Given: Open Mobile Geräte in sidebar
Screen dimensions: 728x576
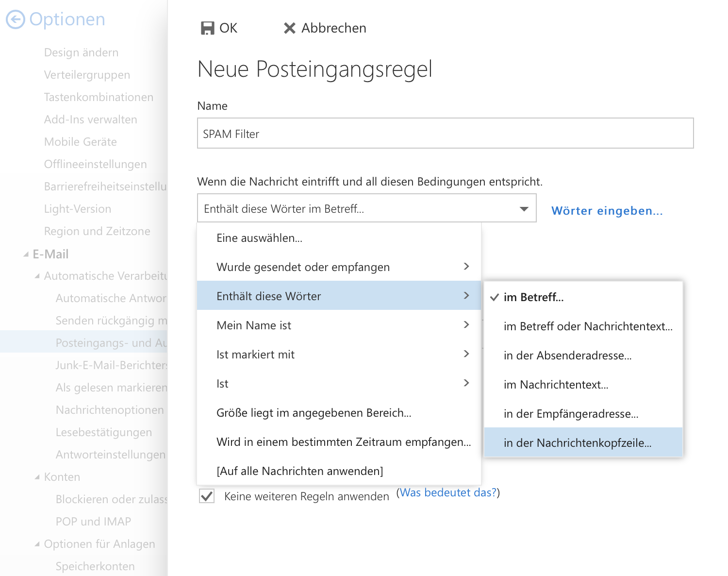Looking at the screenshot, I should point(81,142).
